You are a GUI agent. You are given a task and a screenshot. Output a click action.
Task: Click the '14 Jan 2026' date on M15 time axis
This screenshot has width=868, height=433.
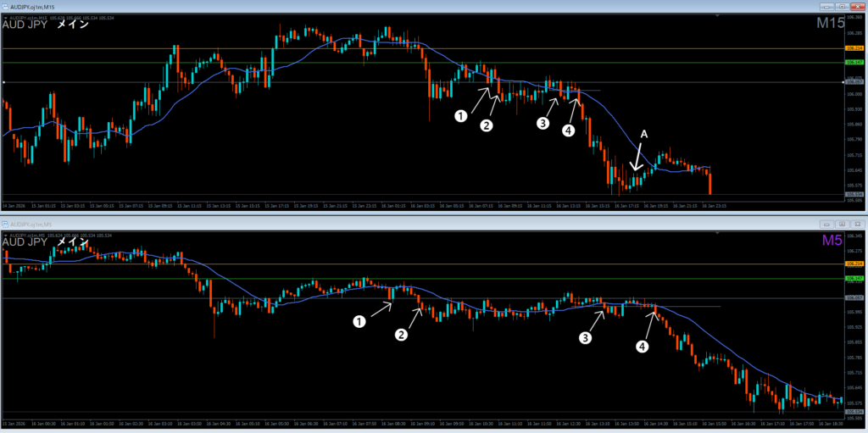[12, 205]
